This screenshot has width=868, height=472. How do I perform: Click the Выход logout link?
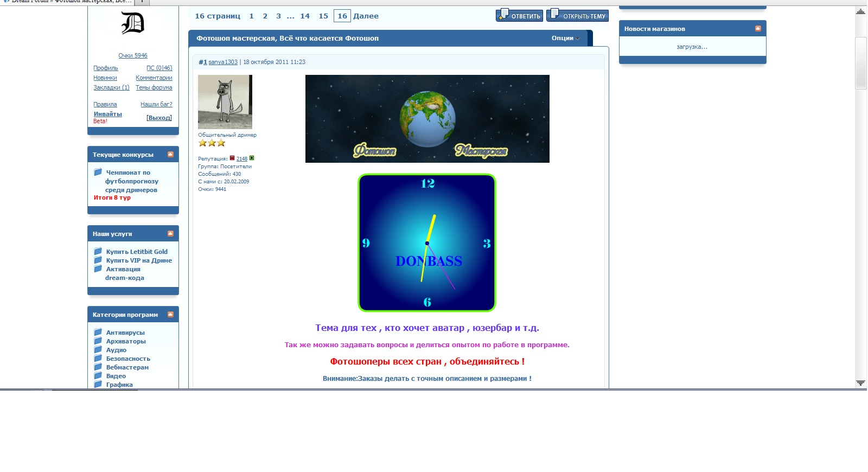click(159, 118)
